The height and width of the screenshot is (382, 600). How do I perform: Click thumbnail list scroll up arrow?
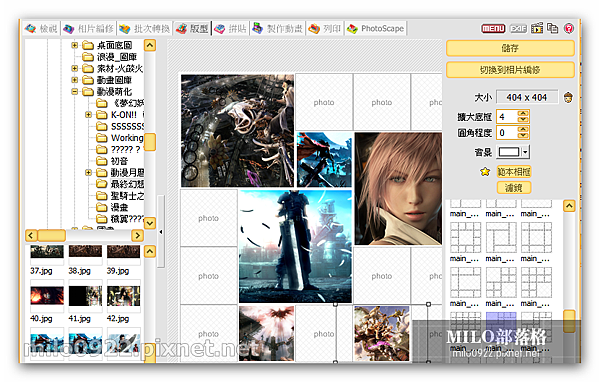[x=150, y=251]
